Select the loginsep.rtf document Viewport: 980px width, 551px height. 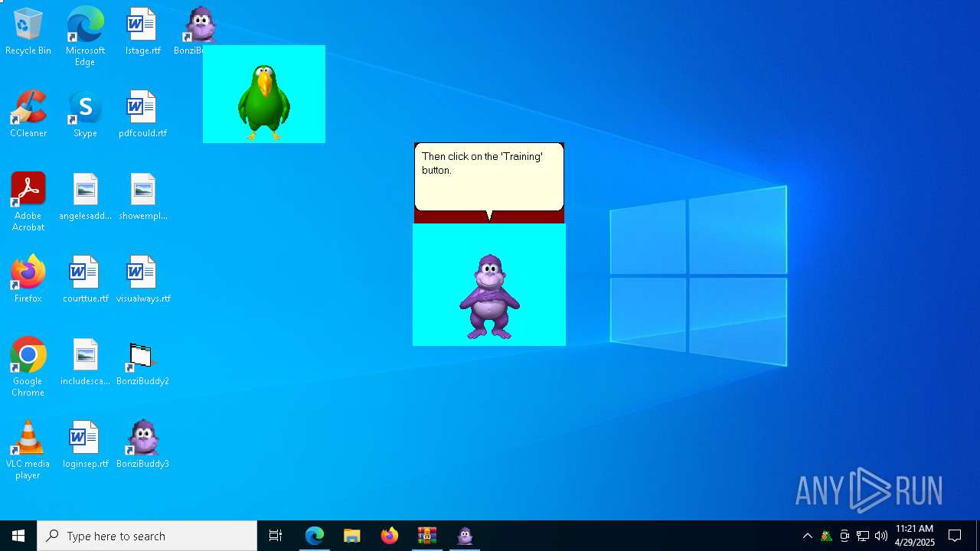tap(85, 445)
